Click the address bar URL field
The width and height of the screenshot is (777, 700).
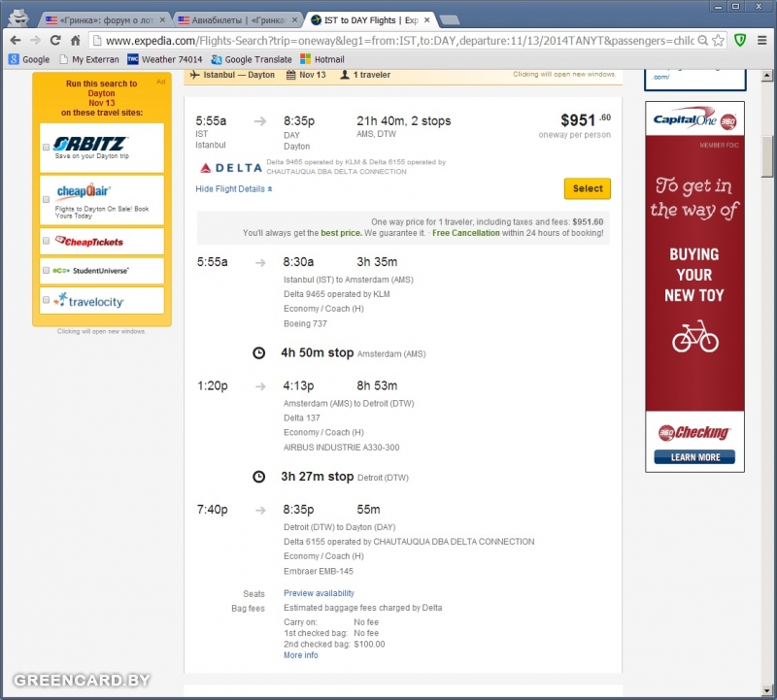tap(399, 41)
